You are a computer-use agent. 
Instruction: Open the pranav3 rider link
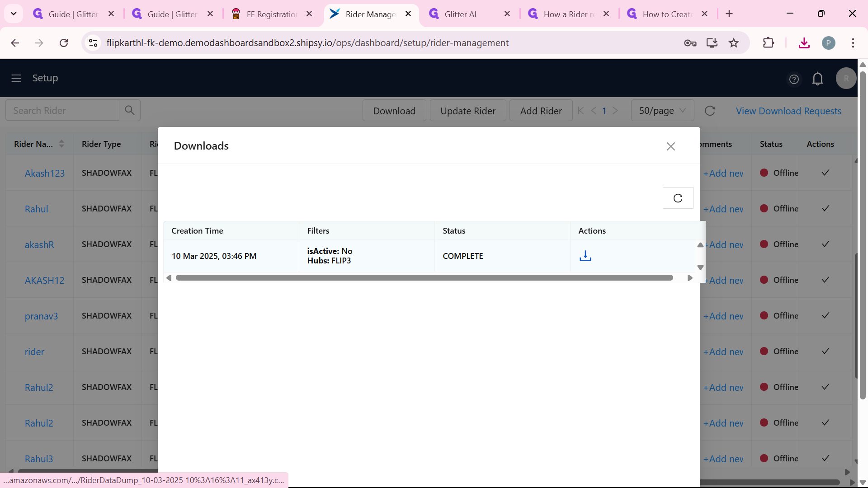coord(41,316)
